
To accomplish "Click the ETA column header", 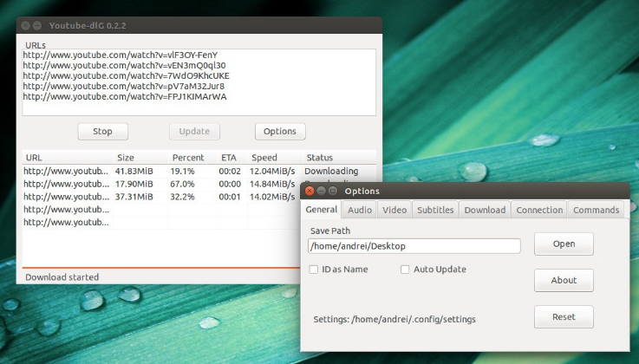I will click(x=231, y=158).
